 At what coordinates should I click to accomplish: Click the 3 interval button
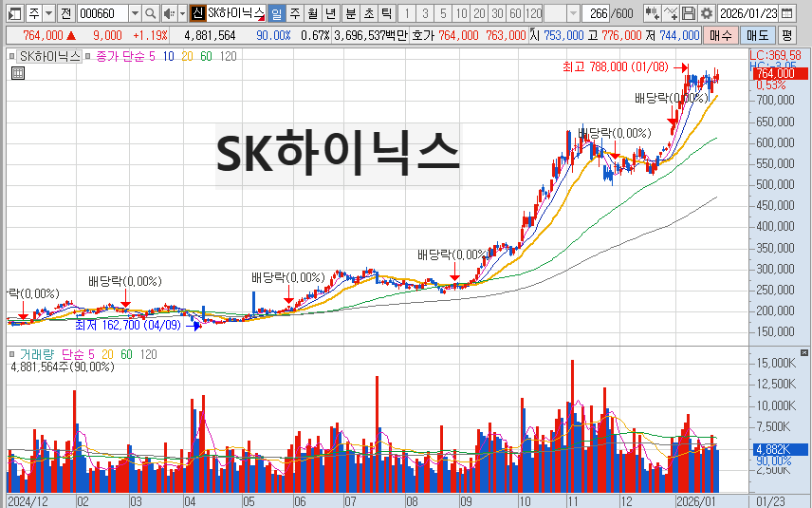(x=425, y=13)
